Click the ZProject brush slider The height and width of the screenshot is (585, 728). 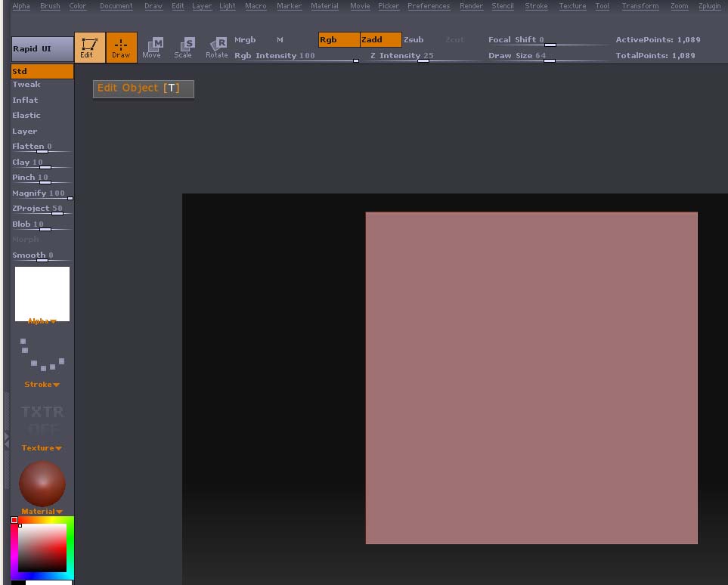click(42, 209)
